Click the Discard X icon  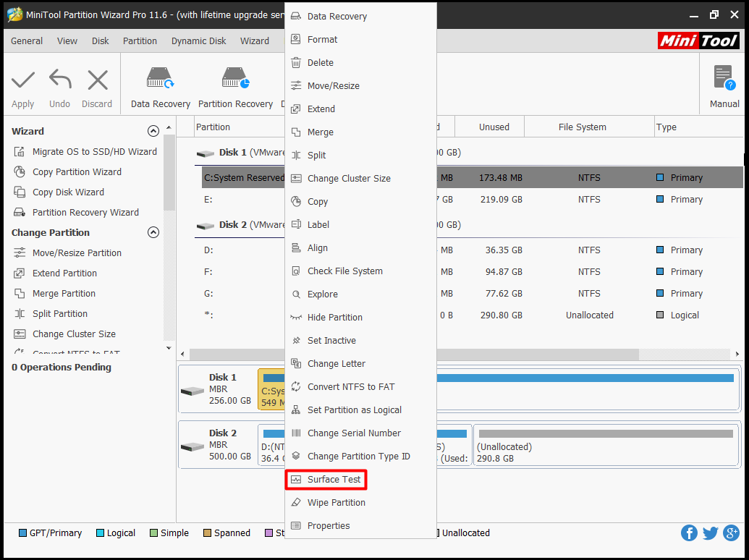98,80
